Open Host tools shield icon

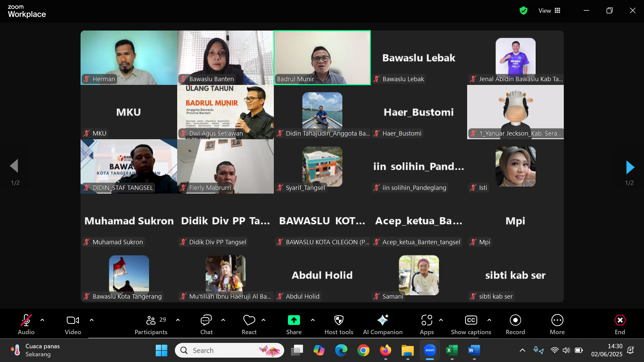339,324
